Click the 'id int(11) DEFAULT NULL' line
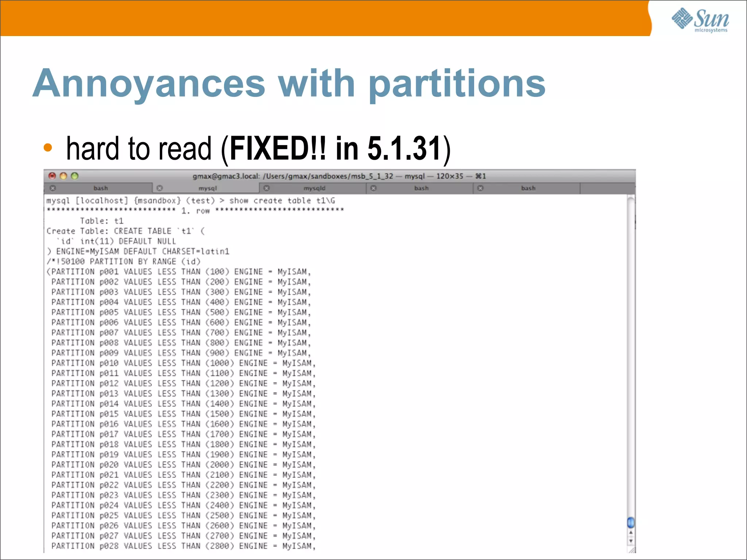The height and width of the screenshot is (560, 747). point(116,241)
